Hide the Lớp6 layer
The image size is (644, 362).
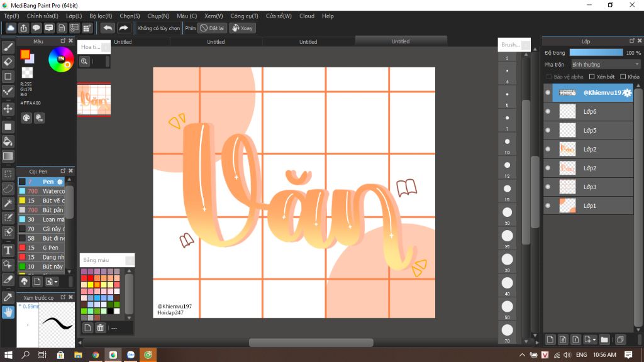click(x=548, y=111)
